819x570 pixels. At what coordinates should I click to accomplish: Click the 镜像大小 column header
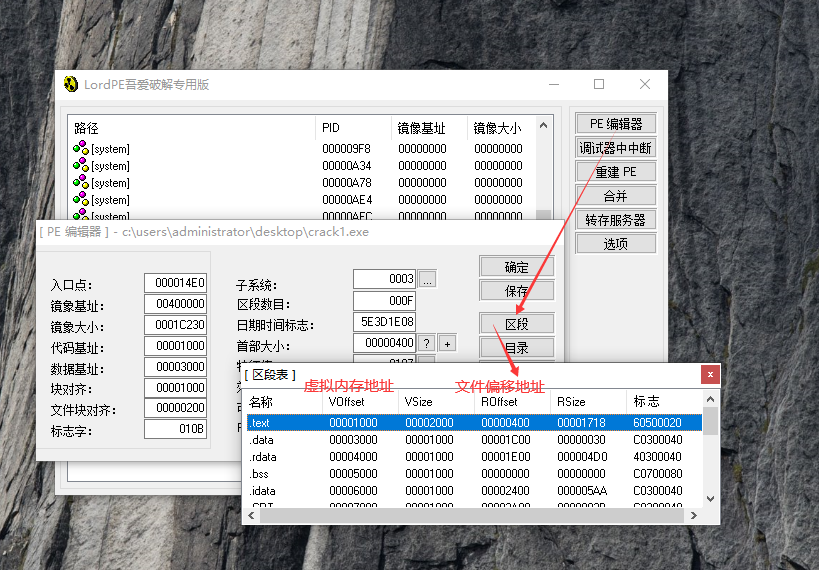(501, 128)
